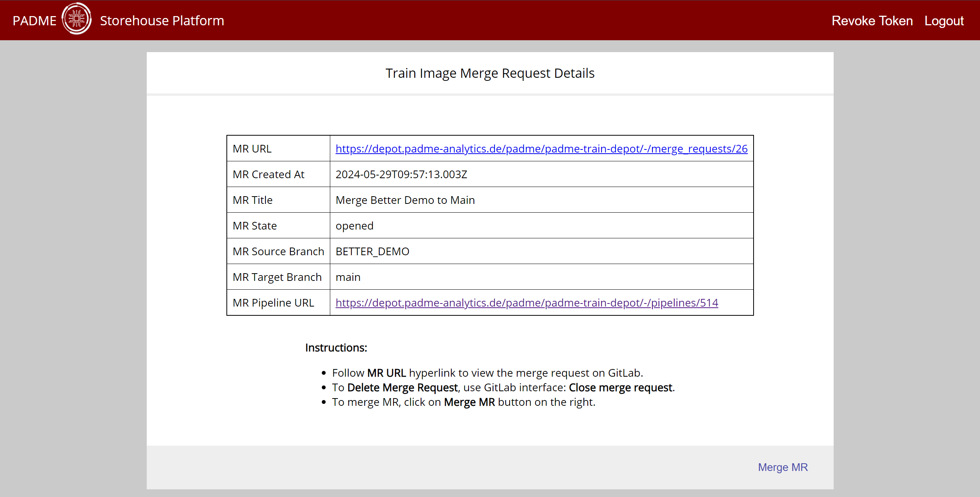Click the 'MR Created At' label cell

point(278,174)
